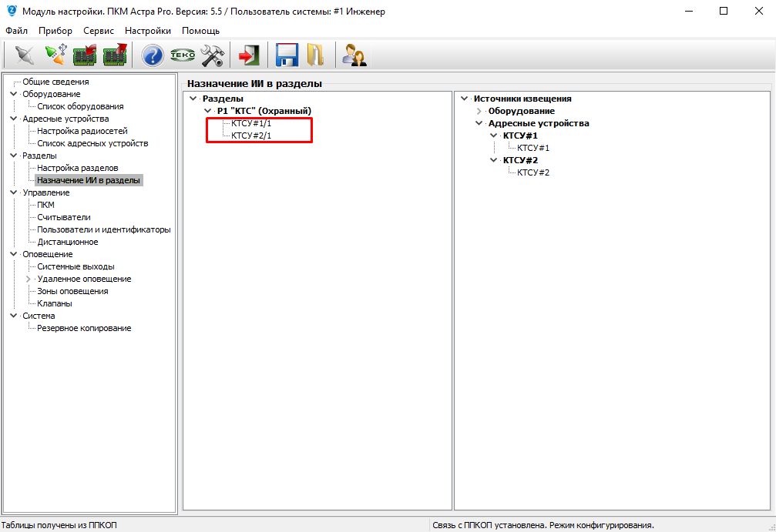
Task: Collapse the P1 "КТС" (Охранный) section
Action: coord(207,111)
